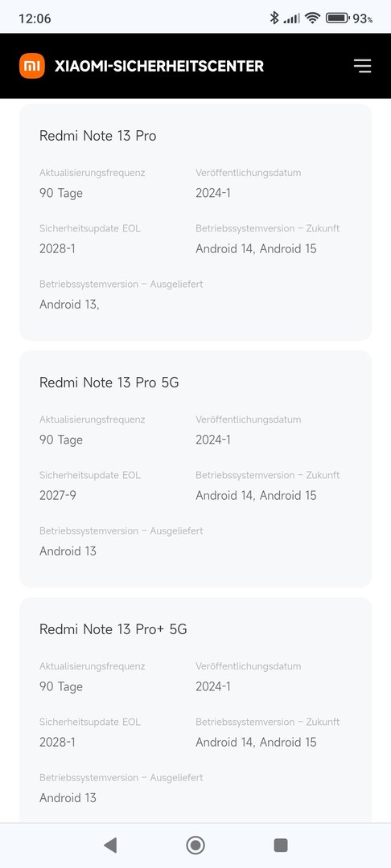Tap the 2028-1 EOL value for Redmi Note 13 Pro
This screenshot has height=868, width=391.
tap(57, 248)
